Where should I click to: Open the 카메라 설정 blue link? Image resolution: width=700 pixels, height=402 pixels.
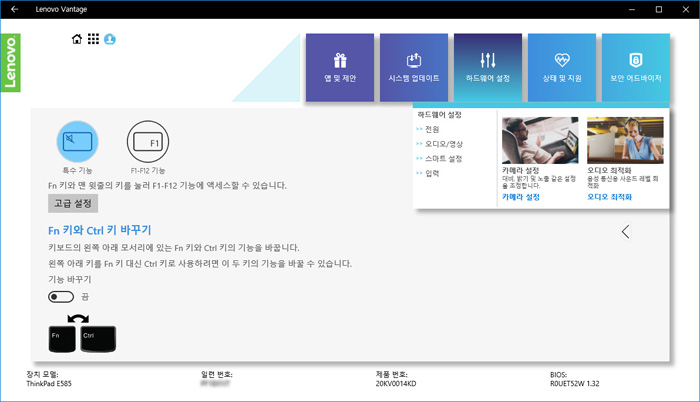pos(521,197)
